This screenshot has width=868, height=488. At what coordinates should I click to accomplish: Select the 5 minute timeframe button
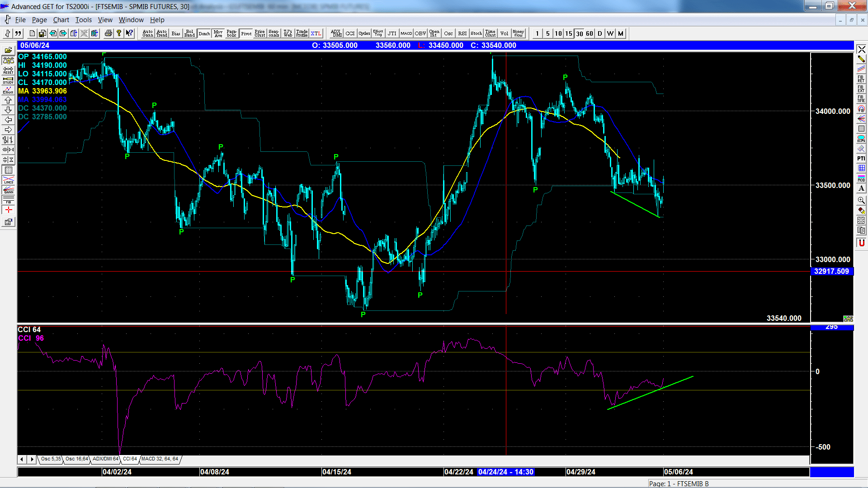(x=548, y=33)
